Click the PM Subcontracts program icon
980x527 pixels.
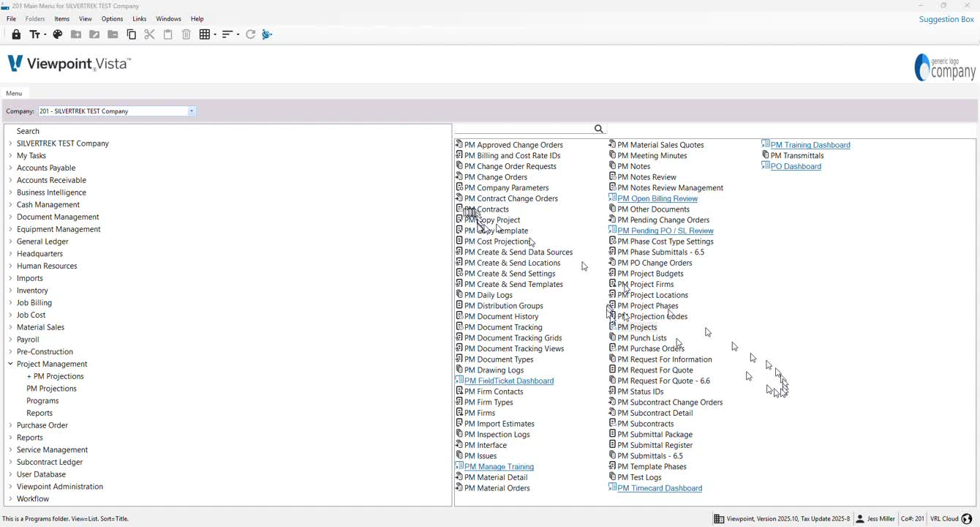(612, 423)
